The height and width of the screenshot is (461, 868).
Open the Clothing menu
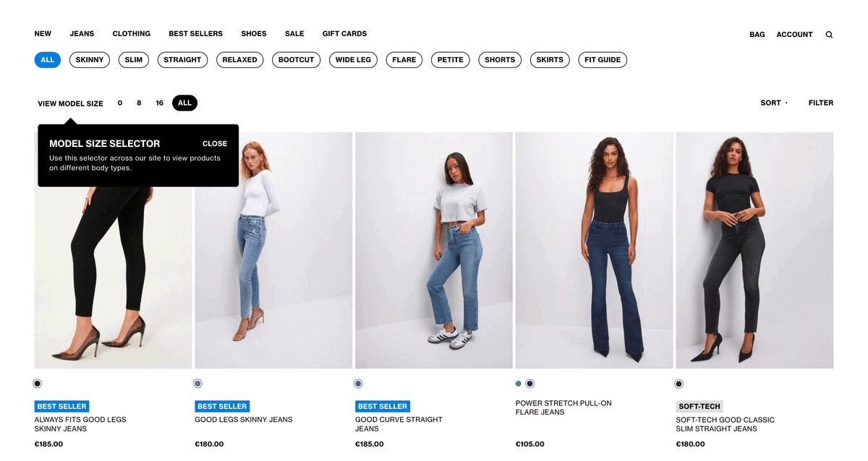pos(132,33)
